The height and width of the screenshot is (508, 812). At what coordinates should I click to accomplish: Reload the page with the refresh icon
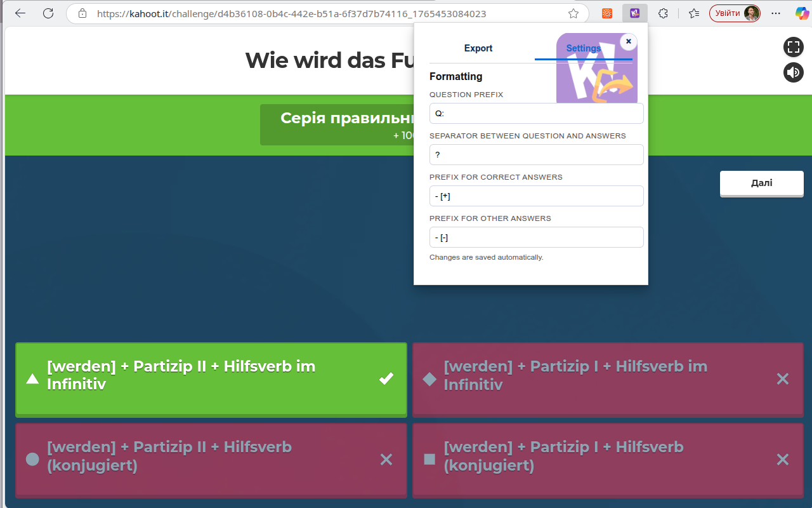point(48,13)
